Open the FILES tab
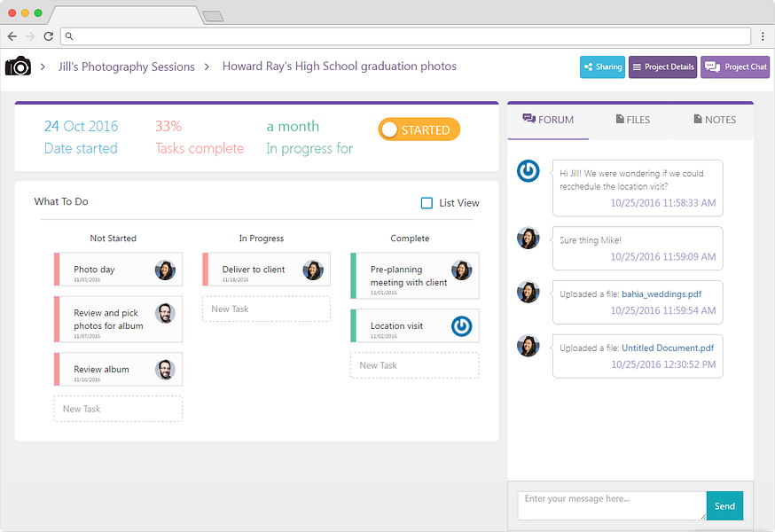 632,120
